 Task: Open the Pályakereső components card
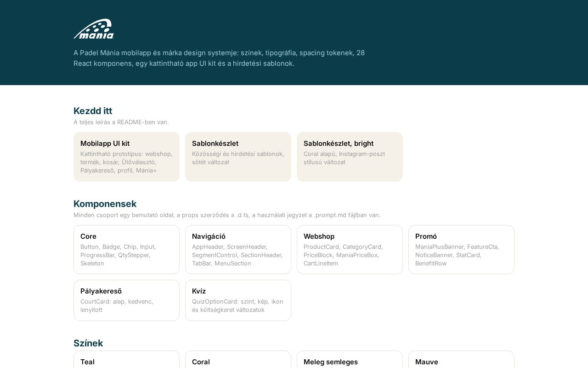(x=126, y=300)
